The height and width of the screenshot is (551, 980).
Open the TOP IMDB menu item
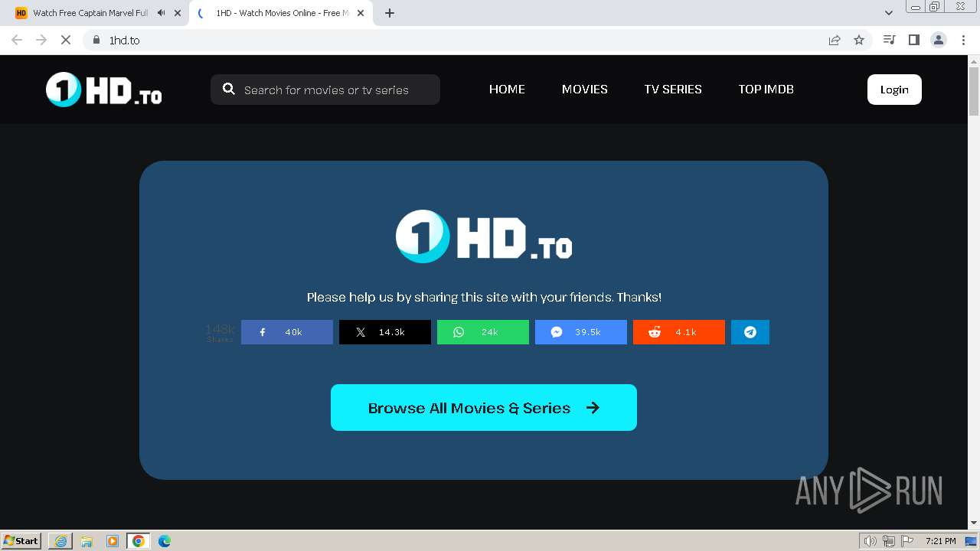point(766,89)
